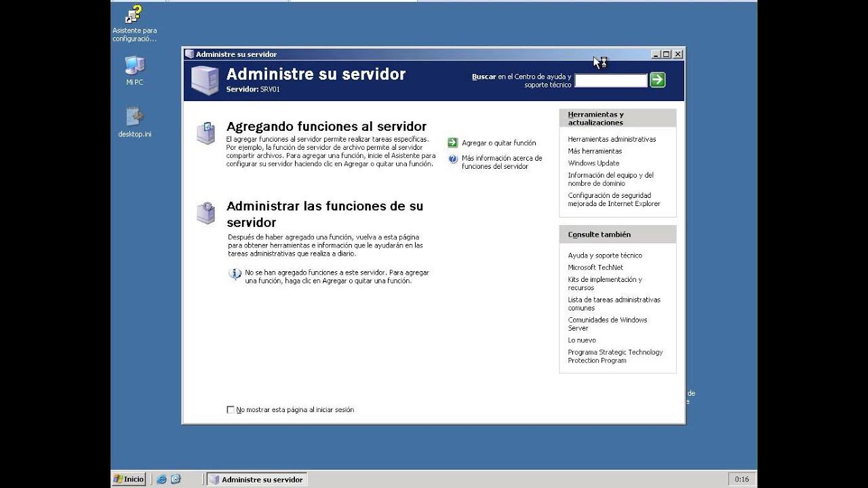Click the information icon near No se han agregado
This screenshot has width=868, height=488.
pyautogui.click(x=235, y=274)
